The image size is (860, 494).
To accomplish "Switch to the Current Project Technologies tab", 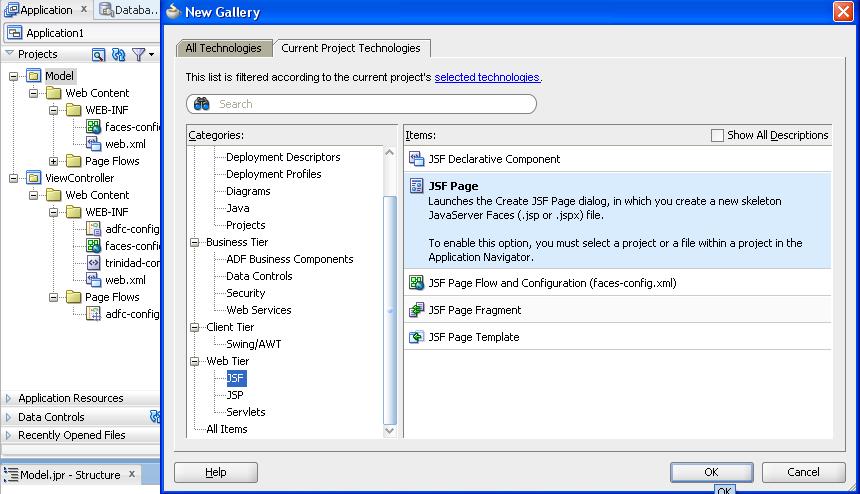I will point(351,48).
